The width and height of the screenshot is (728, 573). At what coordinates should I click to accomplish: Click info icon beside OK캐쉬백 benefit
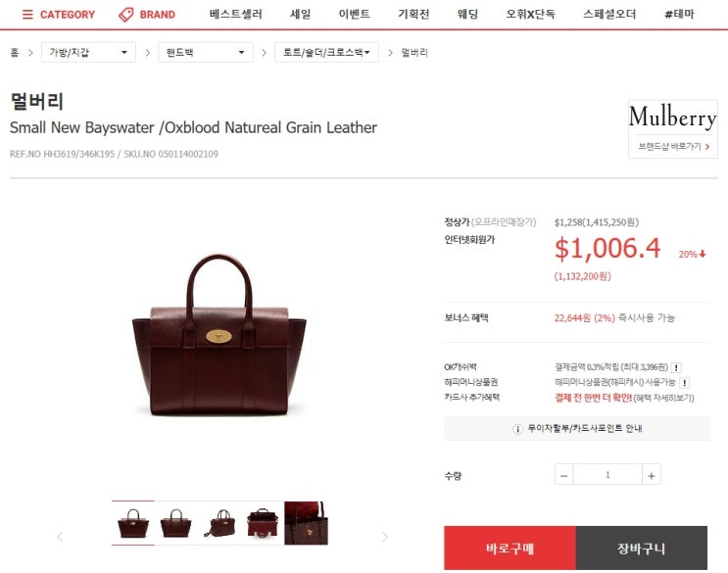676,367
